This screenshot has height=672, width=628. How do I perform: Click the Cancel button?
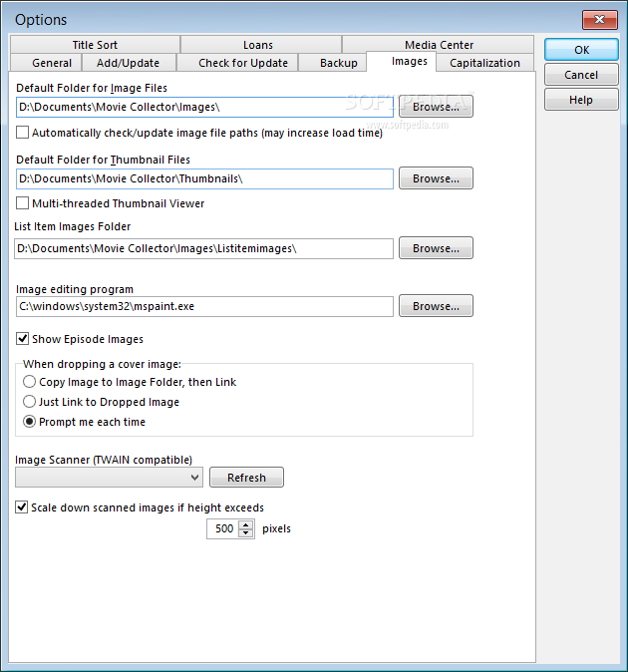581,75
